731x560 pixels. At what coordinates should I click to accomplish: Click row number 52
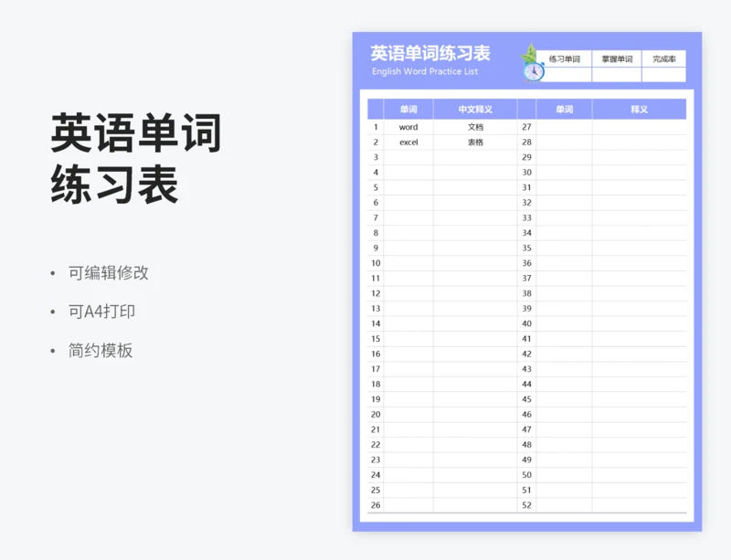tap(527, 505)
